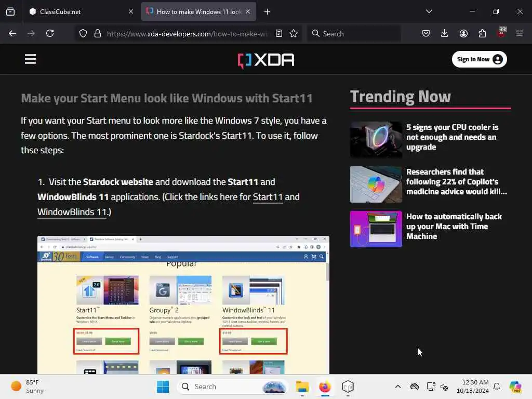Open the notifications bell
Screen dimensions: 532x399
pos(497,387)
